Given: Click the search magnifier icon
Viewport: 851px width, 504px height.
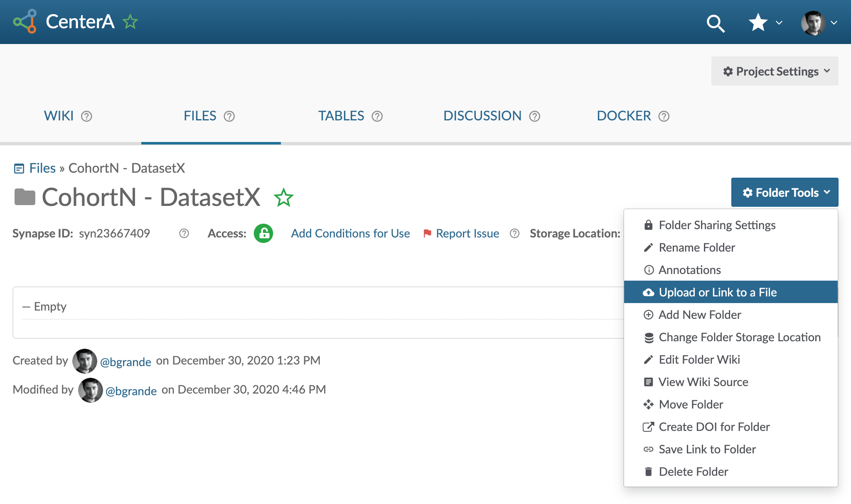Looking at the screenshot, I should (716, 23).
